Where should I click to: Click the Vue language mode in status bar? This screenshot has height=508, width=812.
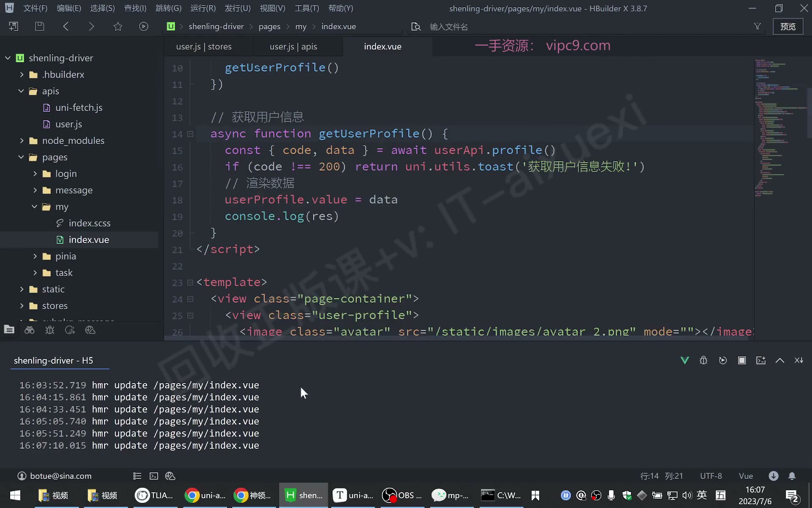[x=746, y=476]
